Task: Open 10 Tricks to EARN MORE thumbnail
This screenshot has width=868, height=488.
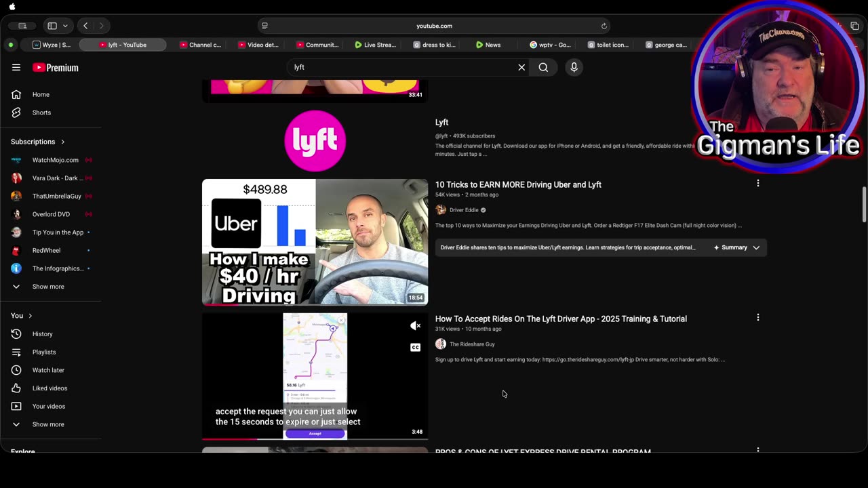Action: pos(315,243)
